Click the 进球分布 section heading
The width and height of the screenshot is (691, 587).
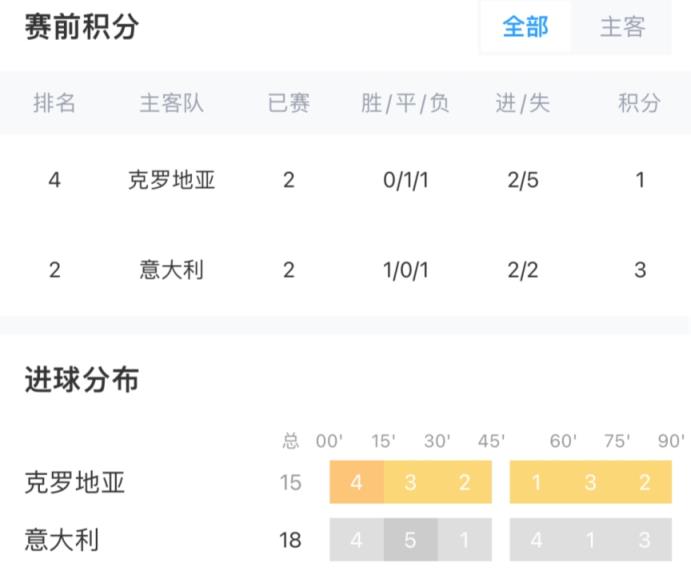click(x=82, y=380)
